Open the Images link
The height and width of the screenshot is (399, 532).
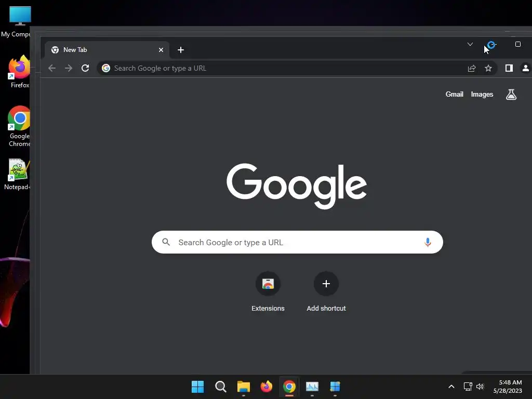coord(482,95)
